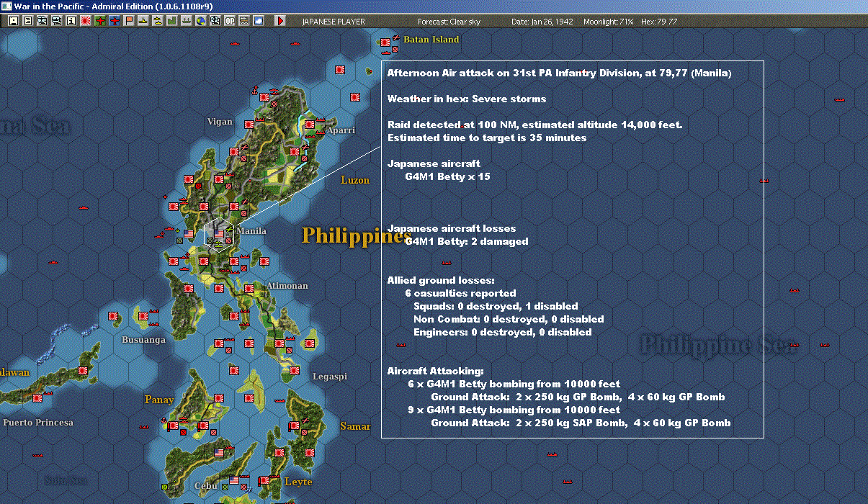Image resolution: width=868 pixels, height=504 pixels.
Task: Click the 'Vigan' map label
Action: coord(220,122)
